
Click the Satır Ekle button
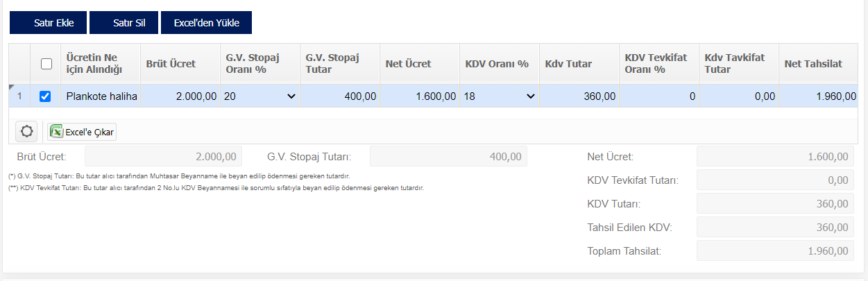point(49,22)
